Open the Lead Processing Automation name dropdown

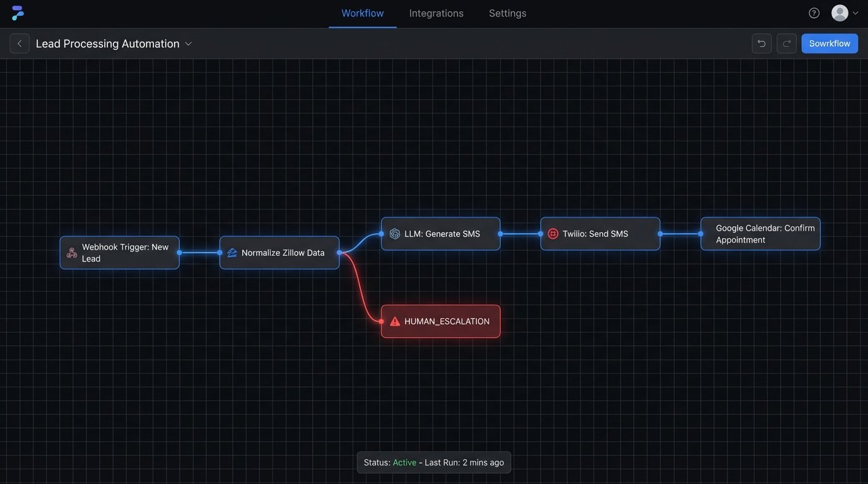(187, 43)
